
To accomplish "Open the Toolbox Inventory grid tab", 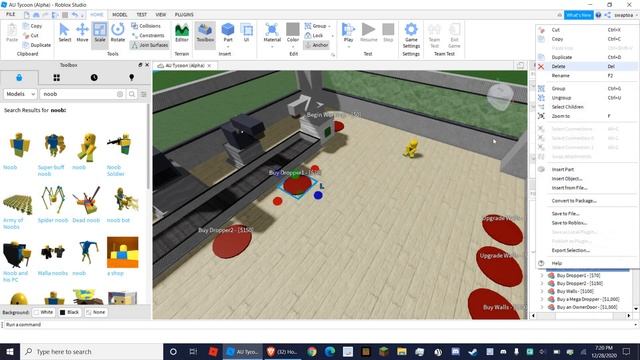I will 57,78.
